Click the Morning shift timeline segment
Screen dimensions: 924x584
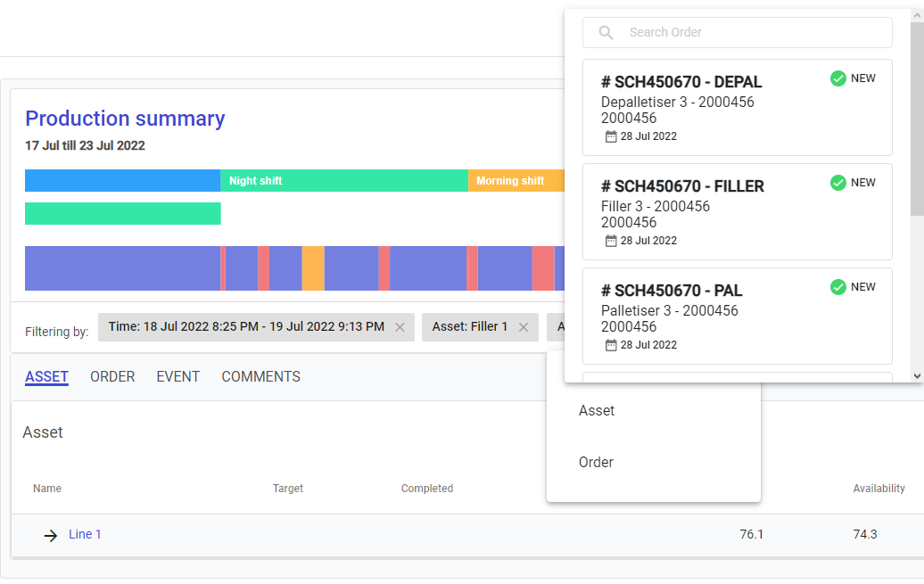pos(516,181)
